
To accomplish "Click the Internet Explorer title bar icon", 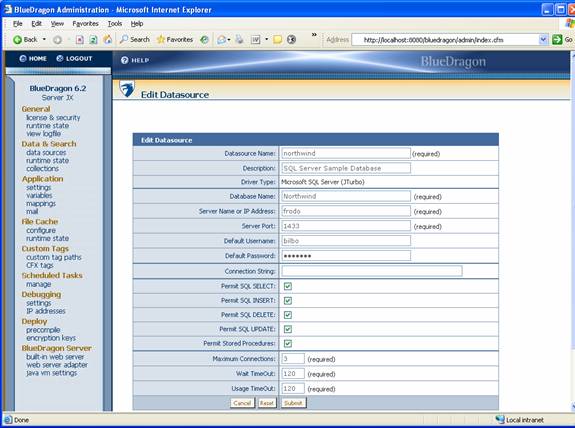I will coord(8,9).
